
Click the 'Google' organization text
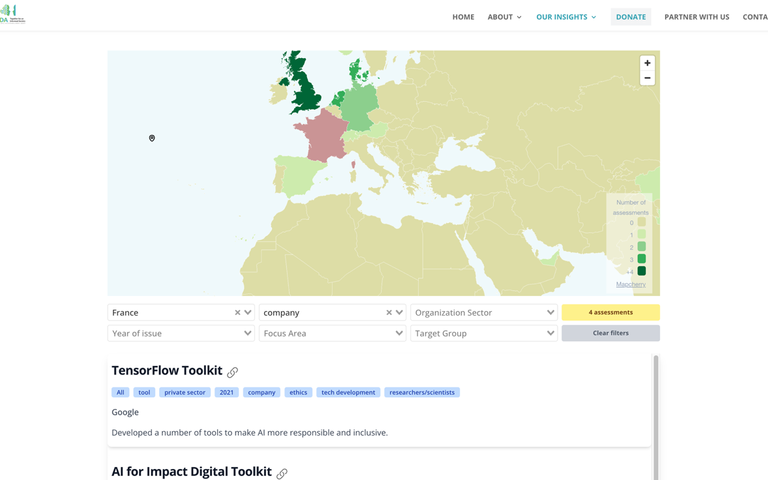tap(125, 412)
